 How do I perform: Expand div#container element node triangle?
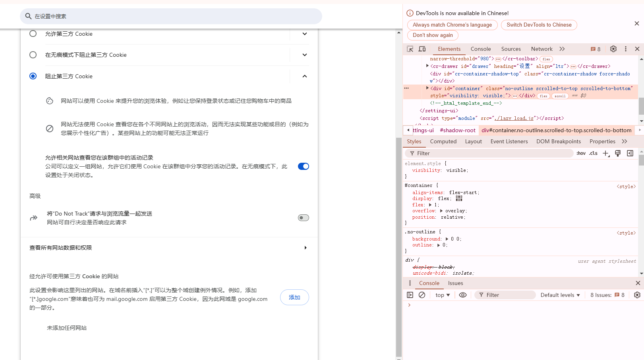coord(427,88)
